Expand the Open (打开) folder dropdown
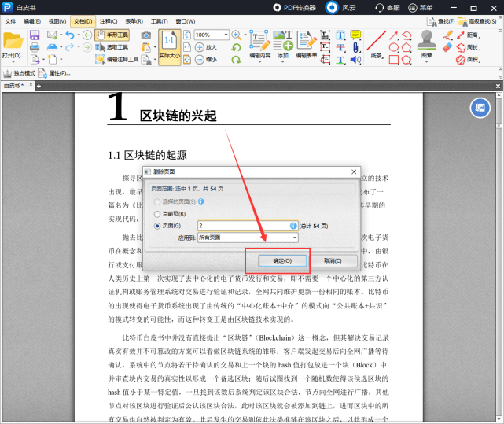This screenshot has width=504, height=424. (13, 57)
